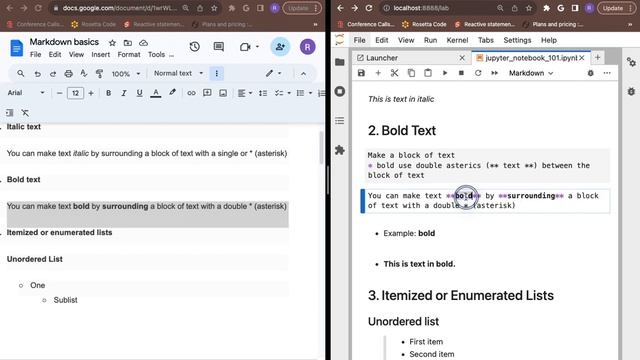Viewport: 640px width, 360px height.
Task: Open the text color picker in Docs
Action: click(156, 93)
